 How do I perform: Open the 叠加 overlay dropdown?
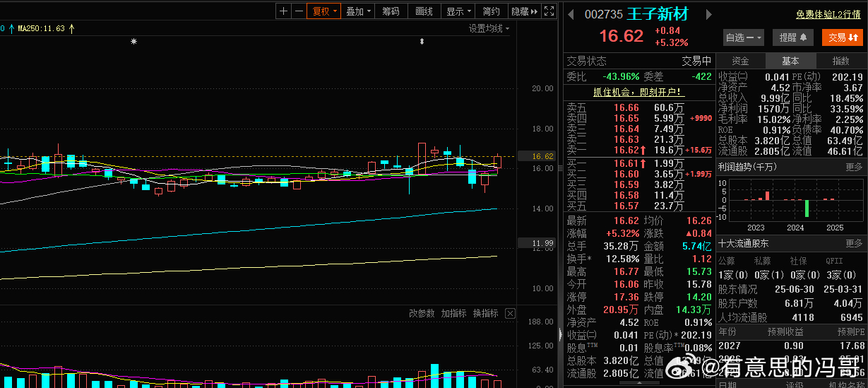pos(359,11)
